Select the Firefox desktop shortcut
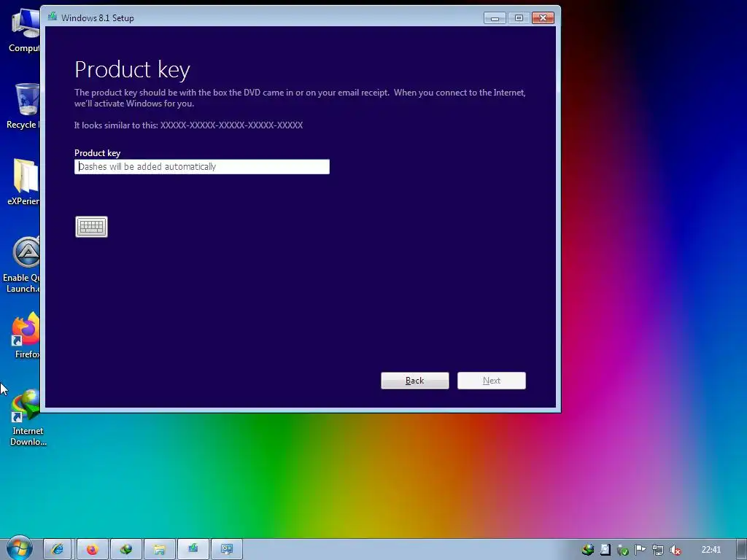Viewport: 747px width, 560px height. click(x=26, y=335)
